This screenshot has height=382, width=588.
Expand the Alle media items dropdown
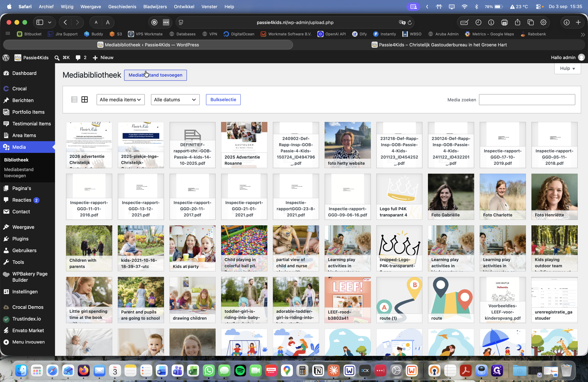coord(120,99)
